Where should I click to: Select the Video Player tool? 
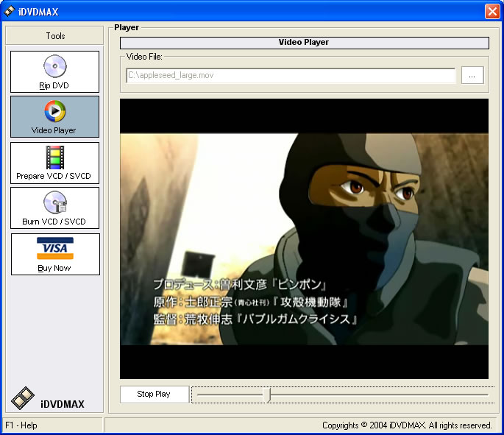point(54,117)
